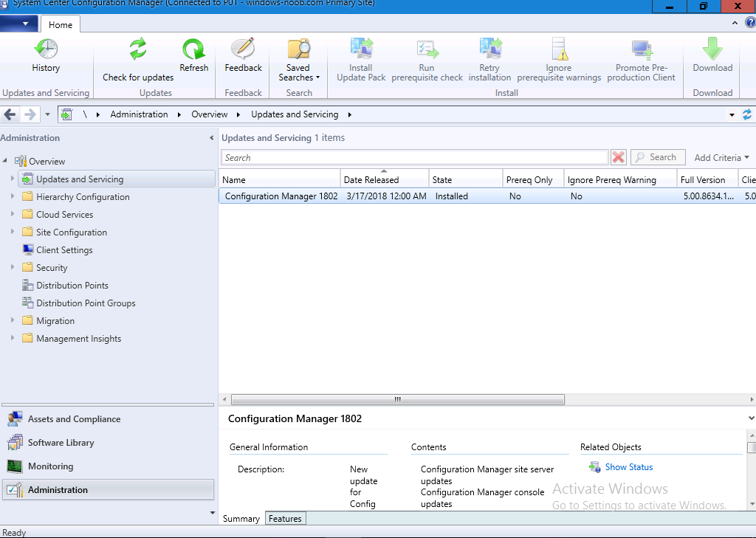Screen dimensions: 756x538
Task: Sort by State column header
Action: 465,180
